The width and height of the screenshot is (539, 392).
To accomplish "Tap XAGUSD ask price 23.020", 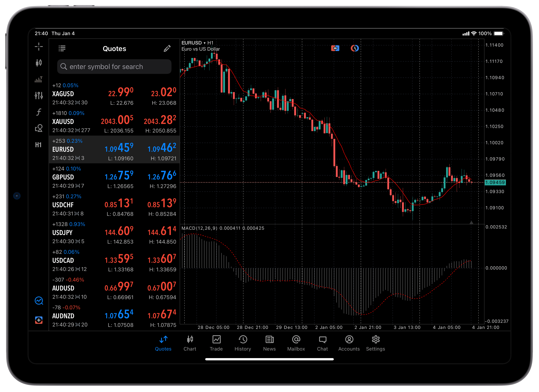I will tap(164, 92).
